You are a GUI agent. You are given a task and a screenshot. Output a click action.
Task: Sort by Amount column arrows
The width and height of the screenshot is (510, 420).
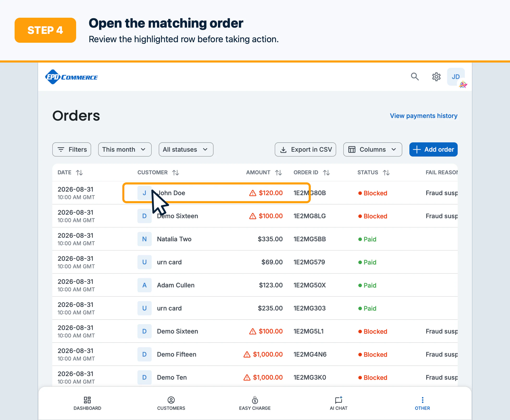278,172
